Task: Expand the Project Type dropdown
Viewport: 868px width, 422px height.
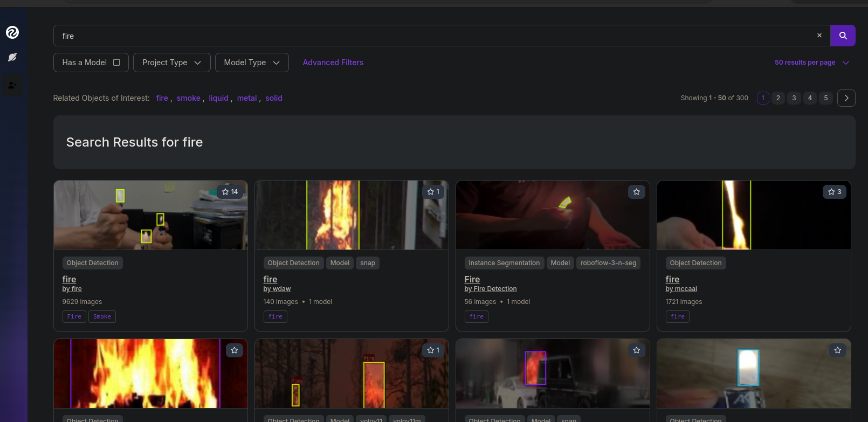Action: (x=171, y=63)
